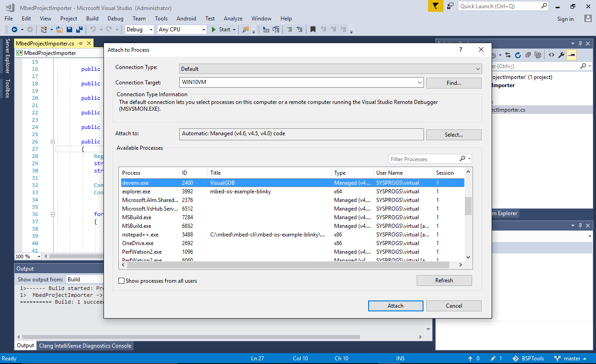Open the Android menu
The image size is (596, 364).
(x=186, y=19)
